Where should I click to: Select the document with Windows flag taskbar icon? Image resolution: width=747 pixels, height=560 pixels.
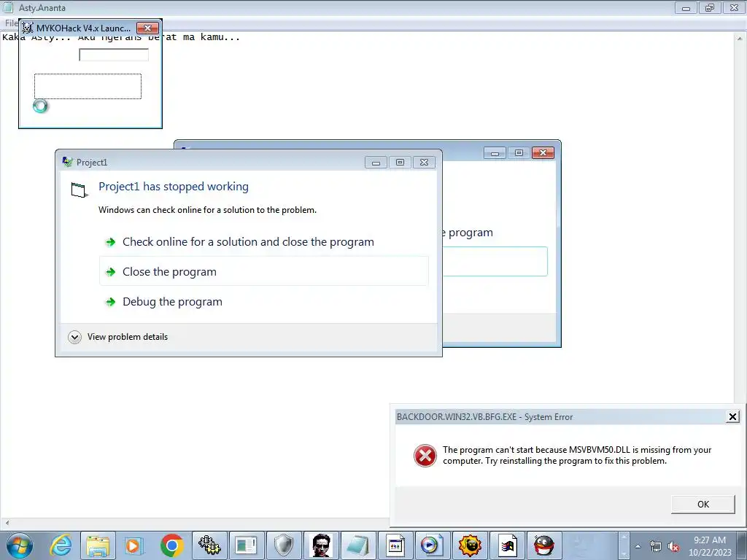506,545
